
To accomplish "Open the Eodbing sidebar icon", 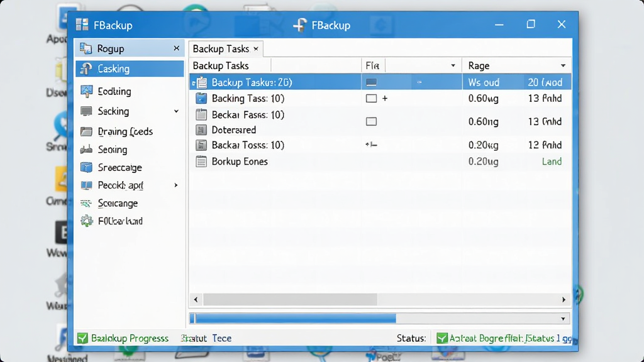I will tap(86, 91).
